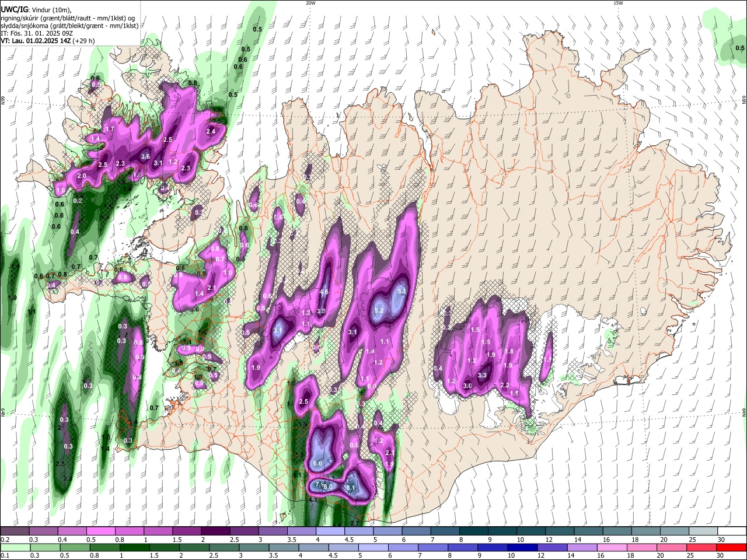Click the darkest purple 2 mm snow legend swatch

coord(215,531)
